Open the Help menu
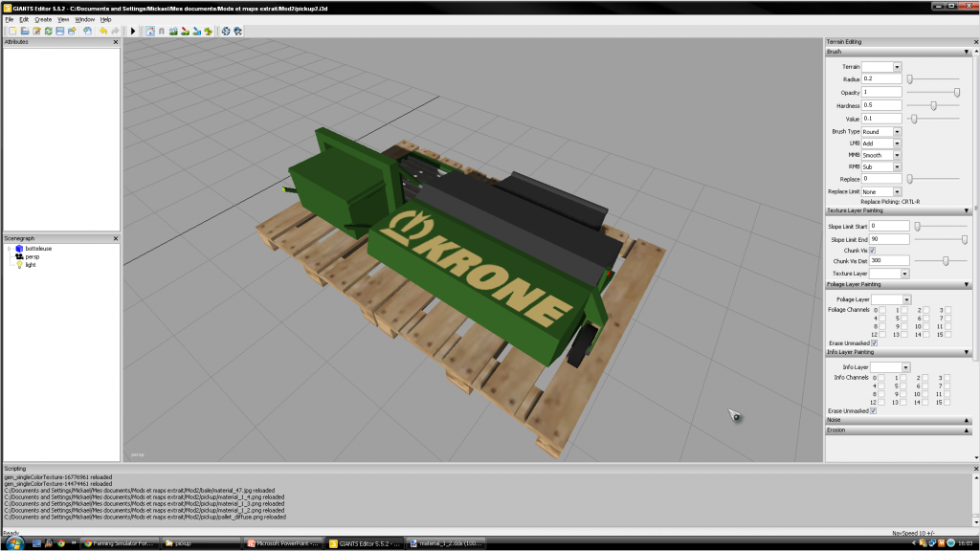Screen dimensions: 980x551 pyautogui.click(x=105, y=20)
